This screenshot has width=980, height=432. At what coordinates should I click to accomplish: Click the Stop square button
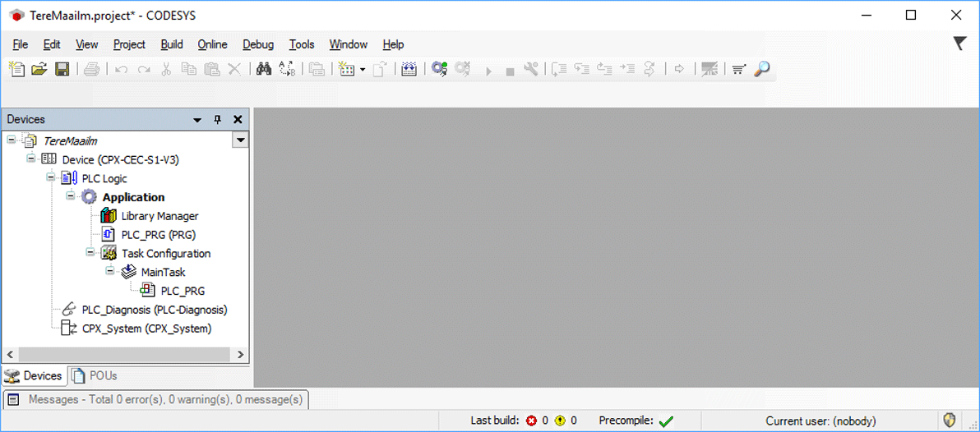pyautogui.click(x=510, y=71)
